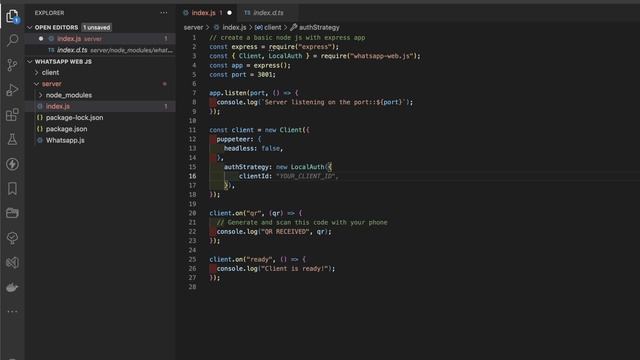Click 'server' in the breadcrumb
640x360 pixels.
pyautogui.click(x=193, y=27)
